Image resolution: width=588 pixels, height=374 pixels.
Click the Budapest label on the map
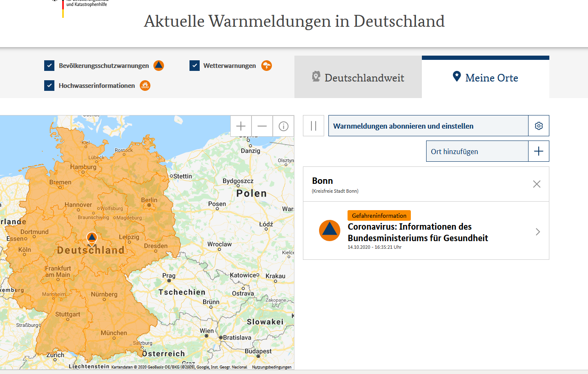[x=258, y=351]
